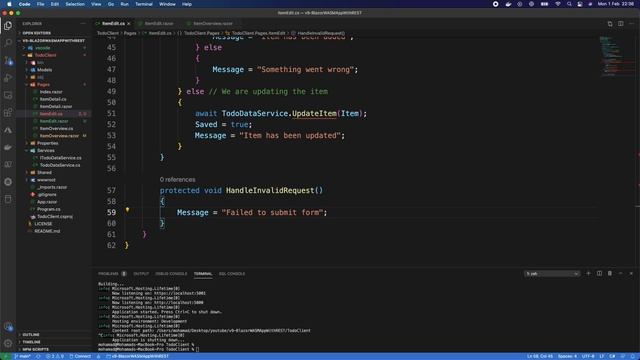Image resolution: width=640 pixels, height=360 pixels.
Task: Expand the Shared folder
Action: [x=44, y=173]
